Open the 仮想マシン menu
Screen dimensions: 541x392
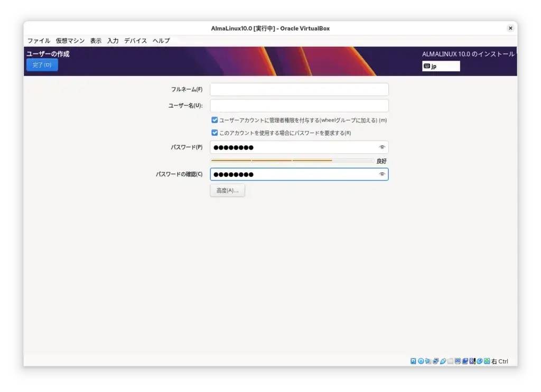(69, 41)
